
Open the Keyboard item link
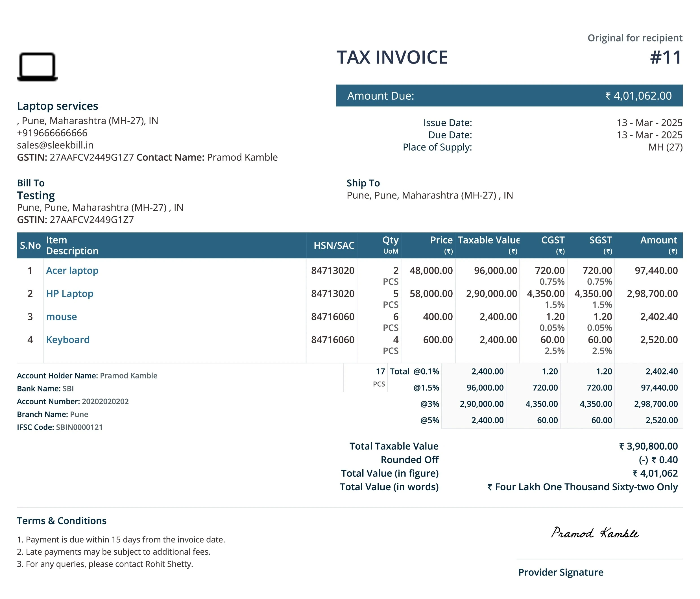point(68,339)
